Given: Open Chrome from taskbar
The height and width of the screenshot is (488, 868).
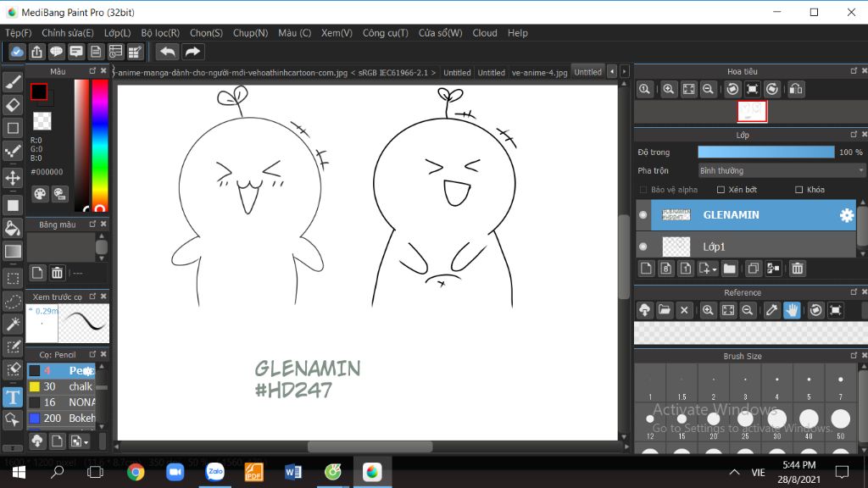Looking at the screenshot, I should click(x=136, y=472).
